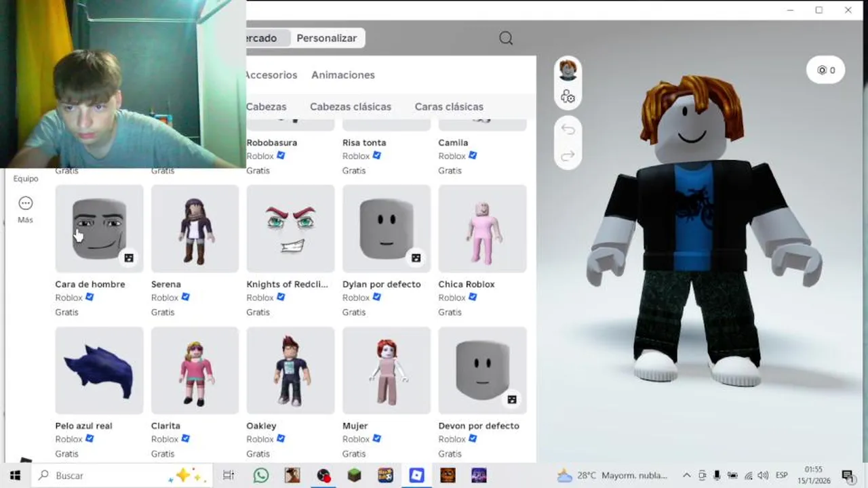Click the Equipo label in the sidebar

click(x=26, y=178)
